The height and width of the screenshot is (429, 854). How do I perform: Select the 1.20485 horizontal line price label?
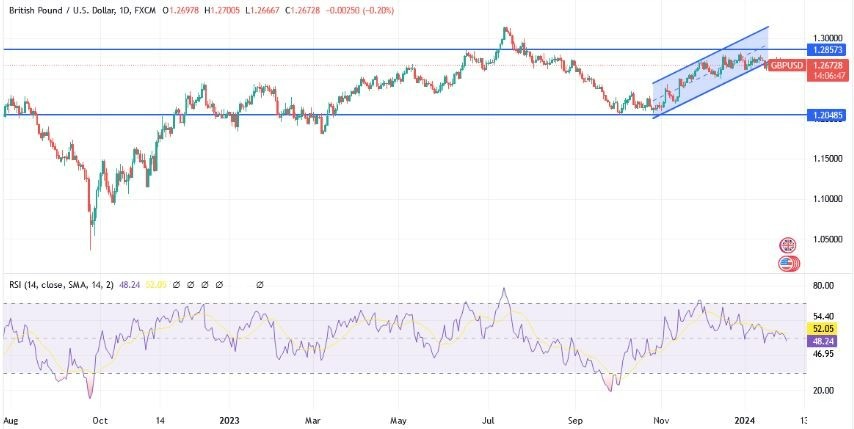pos(827,115)
